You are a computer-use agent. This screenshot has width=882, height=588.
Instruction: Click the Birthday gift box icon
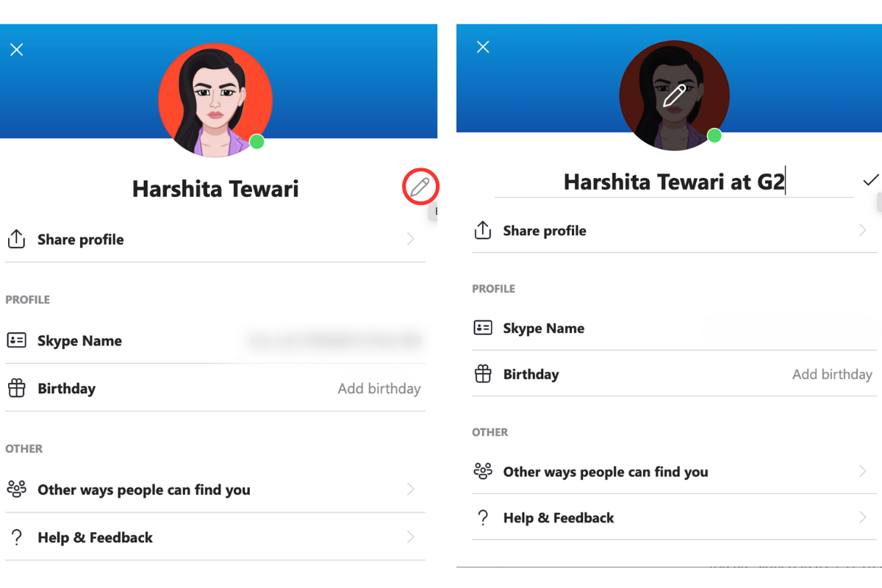(x=16, y=388)
